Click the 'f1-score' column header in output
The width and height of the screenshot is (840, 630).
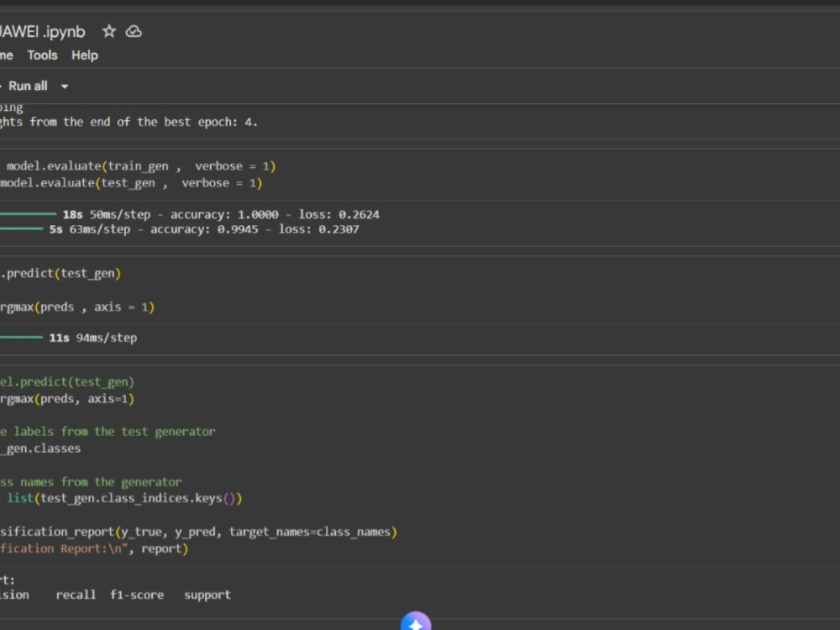coord(137,595)
